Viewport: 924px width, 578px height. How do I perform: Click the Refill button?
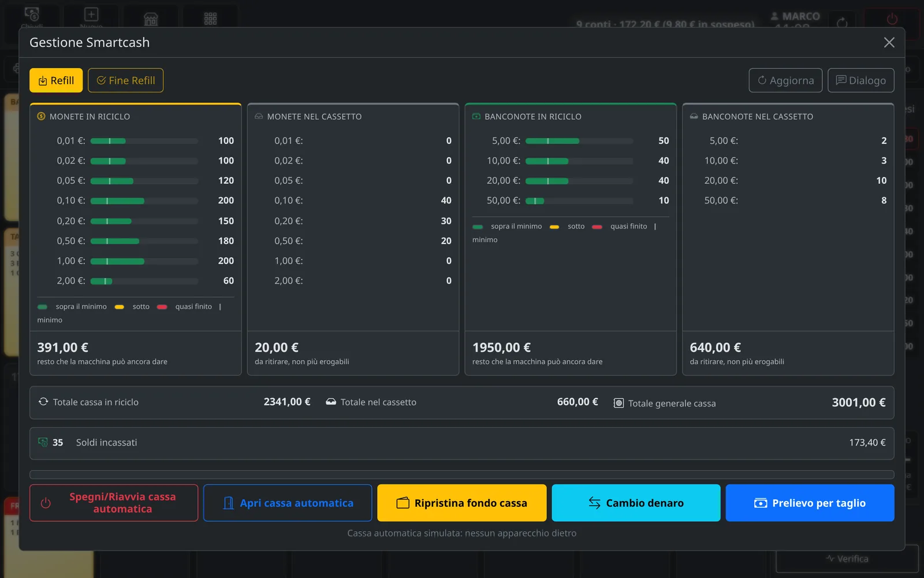click(56, 80)
